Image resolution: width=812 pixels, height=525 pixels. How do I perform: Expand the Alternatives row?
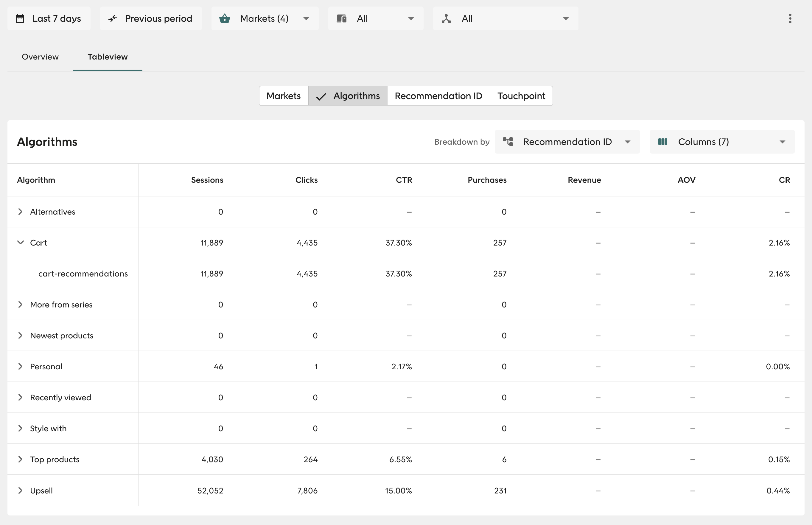pyautogui.click(x=21, y=212)
